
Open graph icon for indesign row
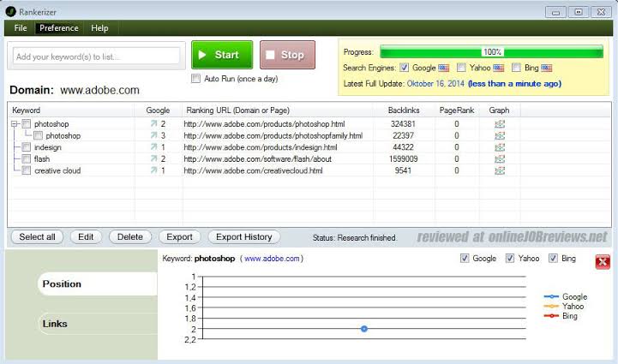click(x=500, y=147)
